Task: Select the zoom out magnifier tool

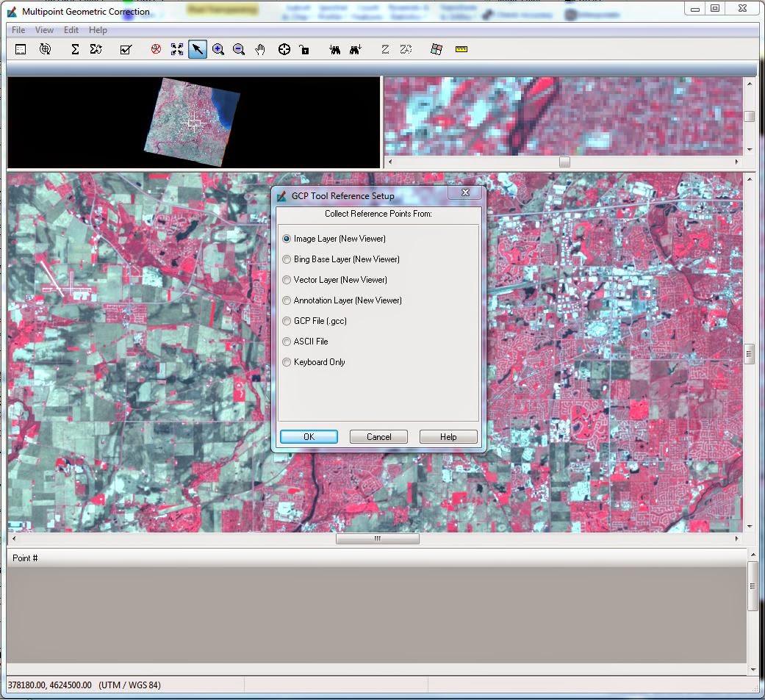Action: [x=239, y=49]
